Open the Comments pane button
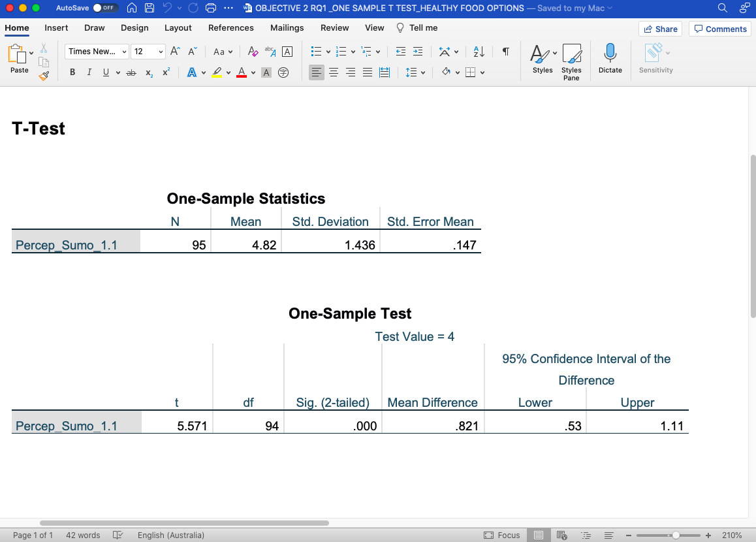Viewport: 756px width, 542px height. [x=720, y=29]
